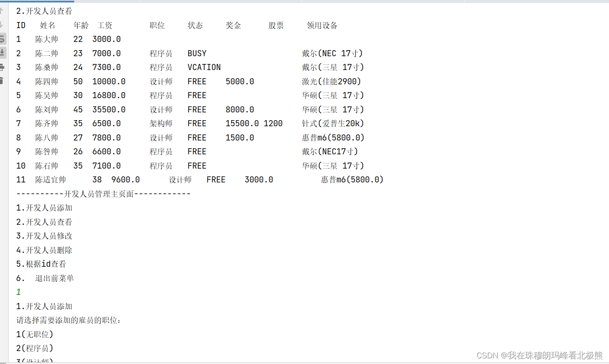The image size is (609, 364).
Task: Click the salary value 10000.0
Action: tap(109, 81)
